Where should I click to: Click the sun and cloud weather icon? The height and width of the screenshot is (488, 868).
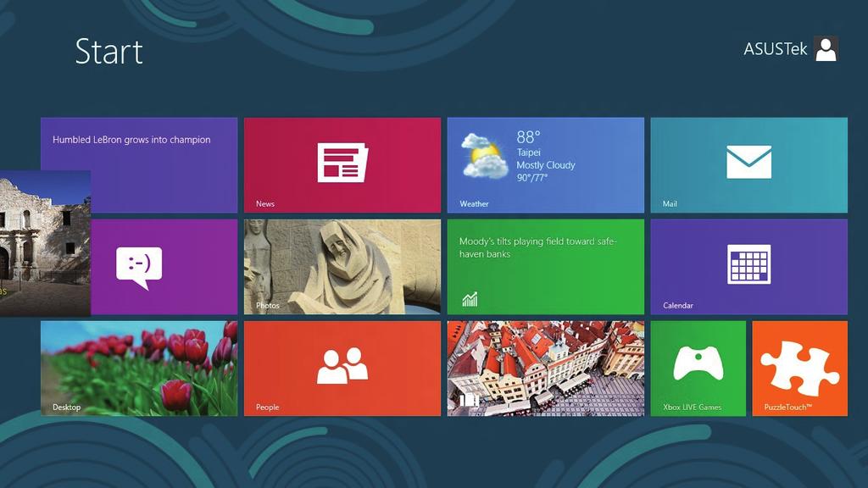[x=484, y=156]
